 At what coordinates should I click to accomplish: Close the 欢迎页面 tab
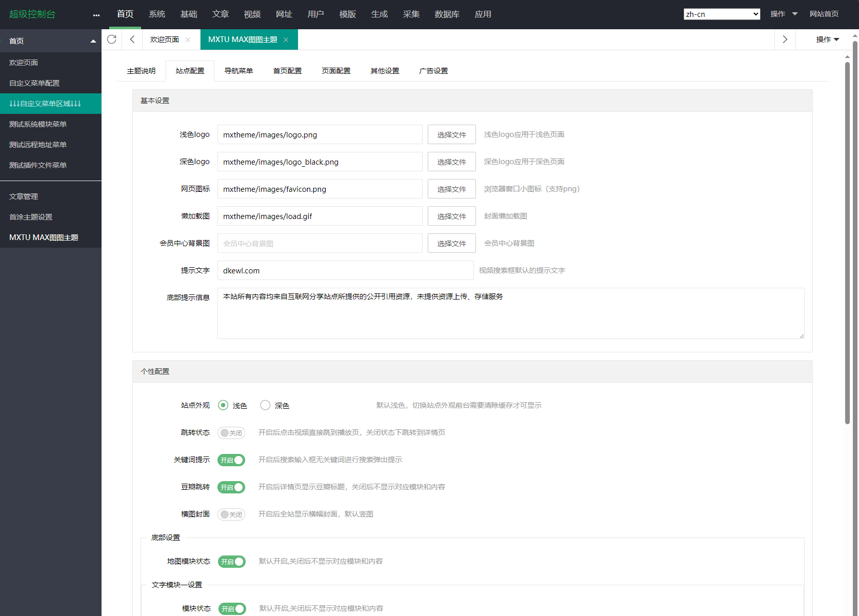tap(188, 39)
